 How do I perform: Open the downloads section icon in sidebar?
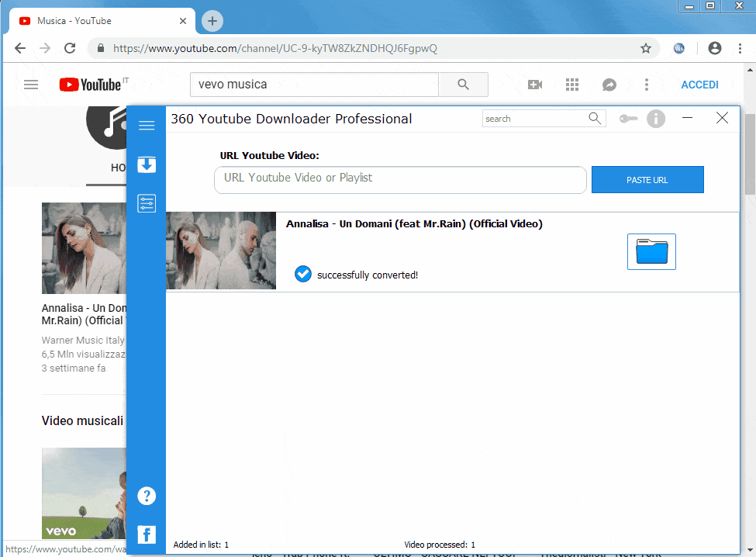[147, 164]
